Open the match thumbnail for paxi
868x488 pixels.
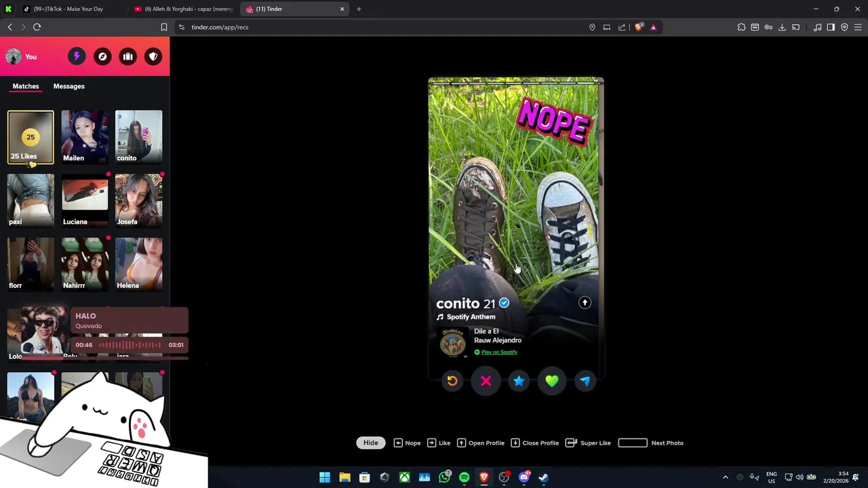tap(31, 201)
